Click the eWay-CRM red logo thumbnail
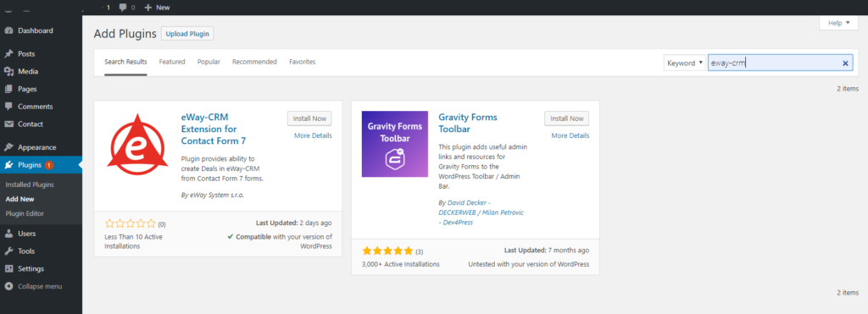 tap(137, 144)
